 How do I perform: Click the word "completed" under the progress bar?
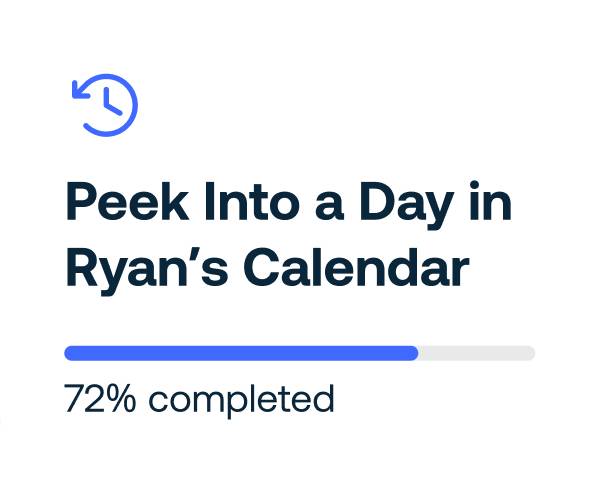coord(241,401)
